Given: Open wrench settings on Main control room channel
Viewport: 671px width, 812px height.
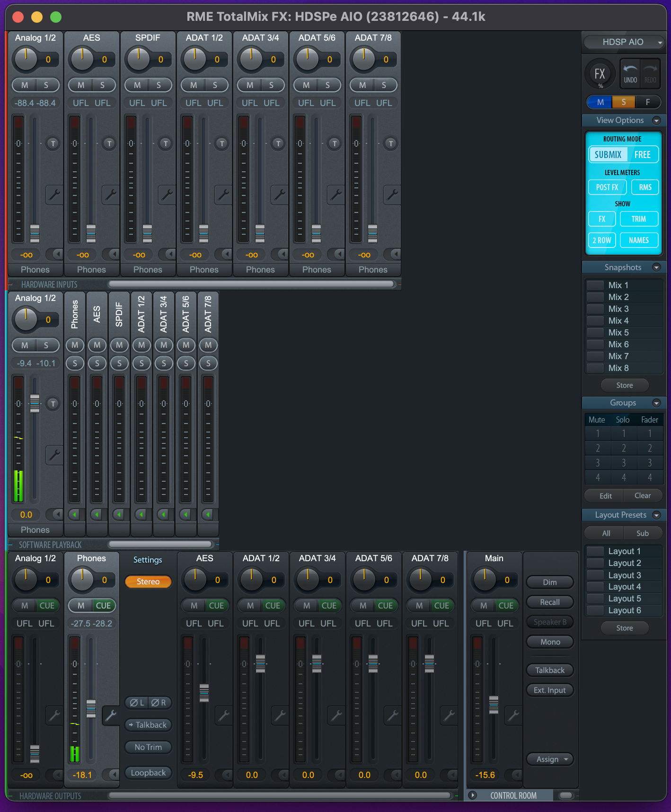Looking at the screenshot, I should click(513, 715).
